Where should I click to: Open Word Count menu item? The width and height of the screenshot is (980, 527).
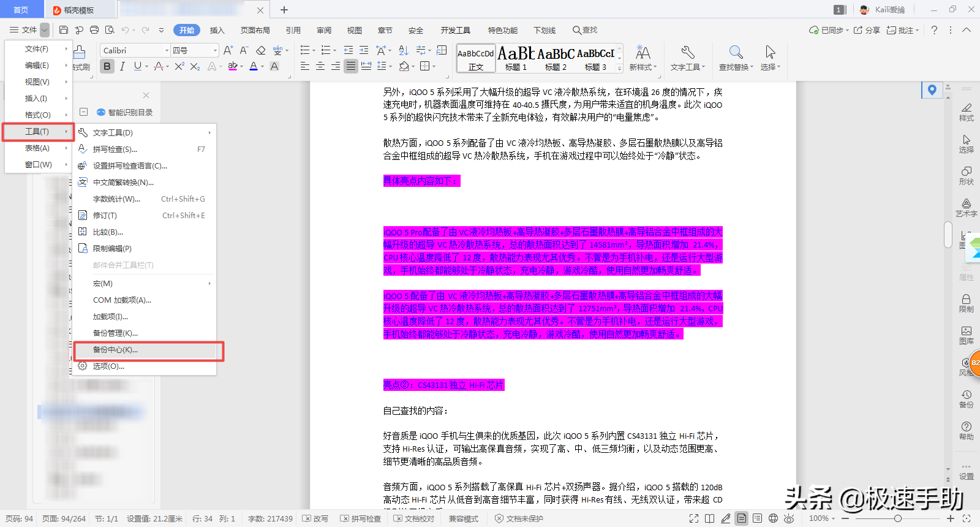[x=145, y=199]
